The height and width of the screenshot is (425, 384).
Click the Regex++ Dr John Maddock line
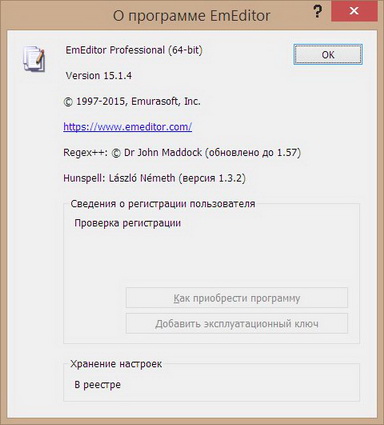(182, 153)
